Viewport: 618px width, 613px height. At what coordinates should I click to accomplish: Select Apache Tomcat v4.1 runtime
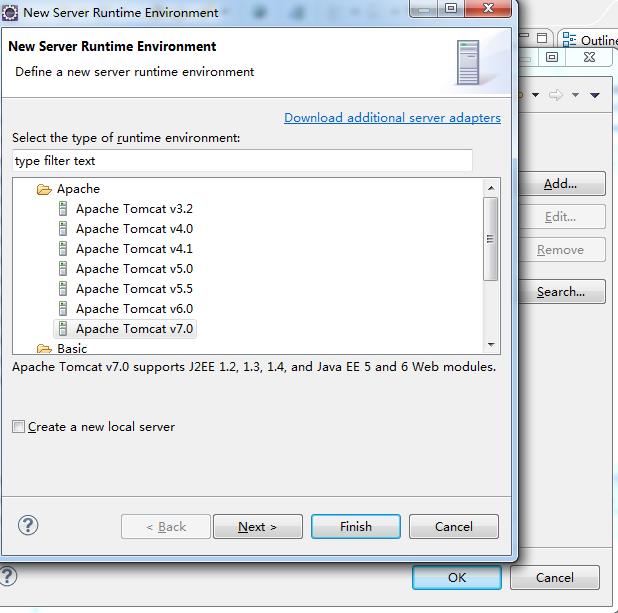click(134, 249)
